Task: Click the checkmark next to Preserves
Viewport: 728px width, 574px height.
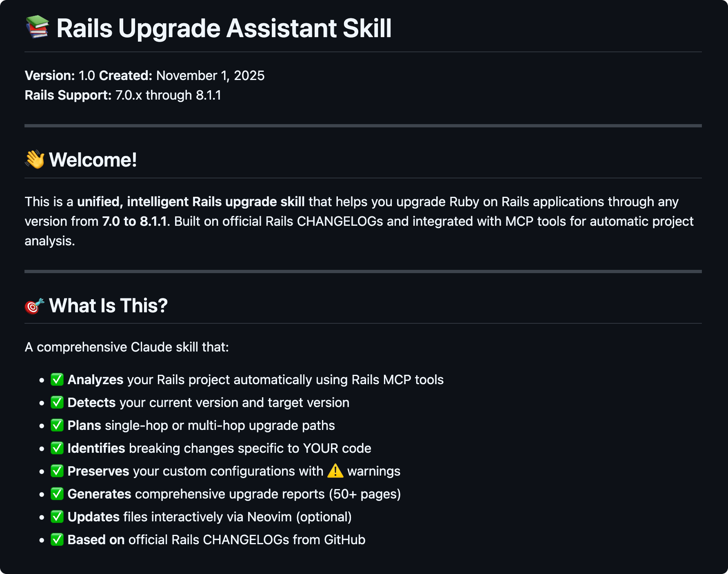Action: coord(57,471)
